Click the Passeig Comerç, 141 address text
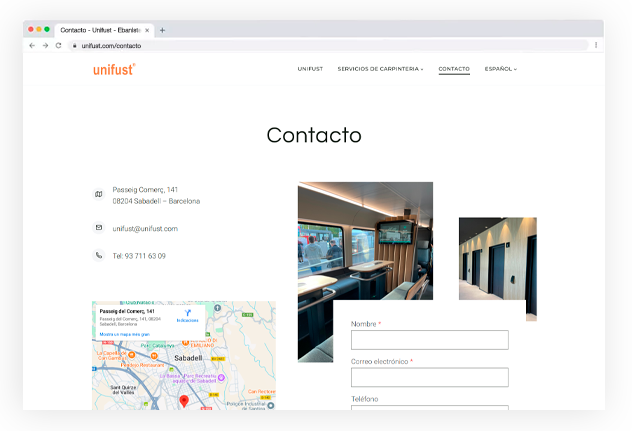Viewport: 632px width, 431px height. [145, 189]
